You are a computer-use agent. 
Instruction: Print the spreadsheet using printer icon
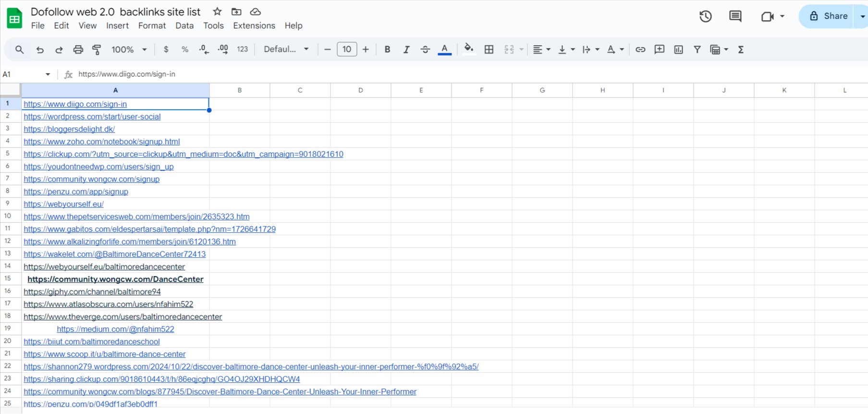pyautogui.click(x=78, y=50)
